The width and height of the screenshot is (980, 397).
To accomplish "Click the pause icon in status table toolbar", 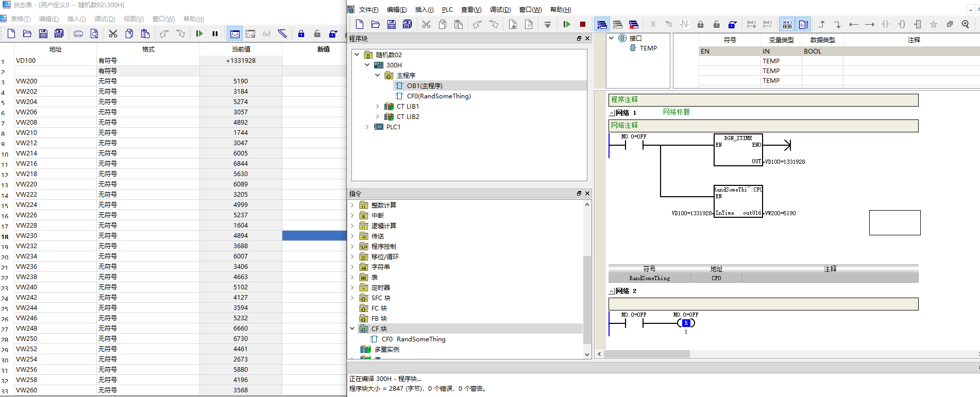I will point(215,34).
